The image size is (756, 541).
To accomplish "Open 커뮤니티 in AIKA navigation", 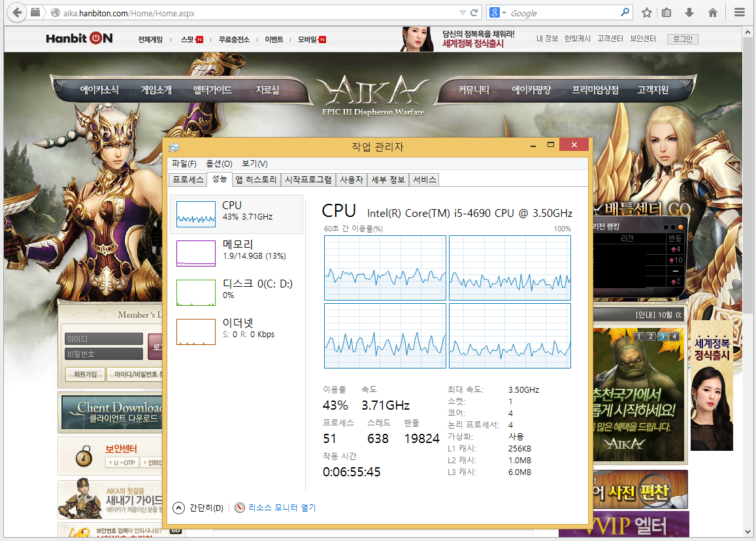I will [x=474, y=90].
